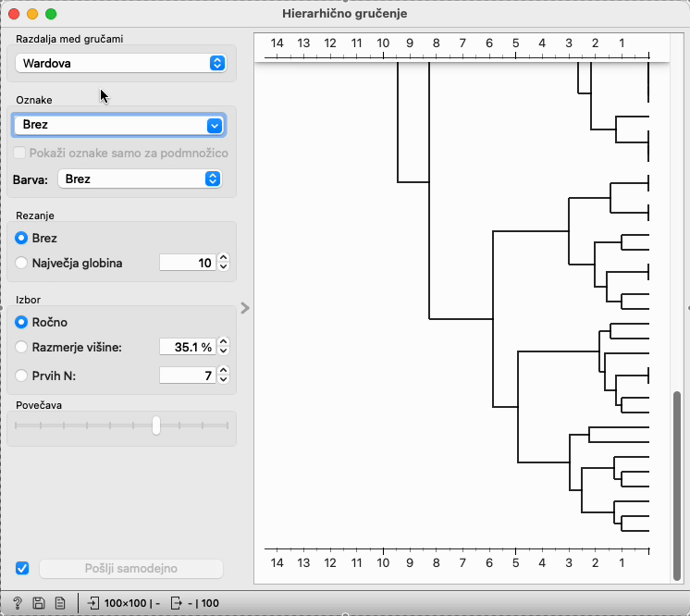The image size is (690, 616).
Task: Select the Največja globina radio button
Action: pyautogui.click(x=21, y=263)
